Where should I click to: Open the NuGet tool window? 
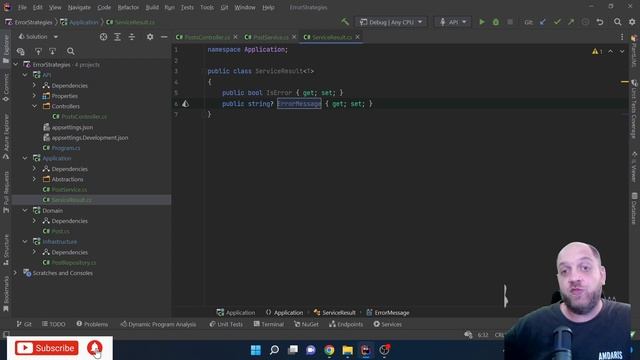[306, 324]
